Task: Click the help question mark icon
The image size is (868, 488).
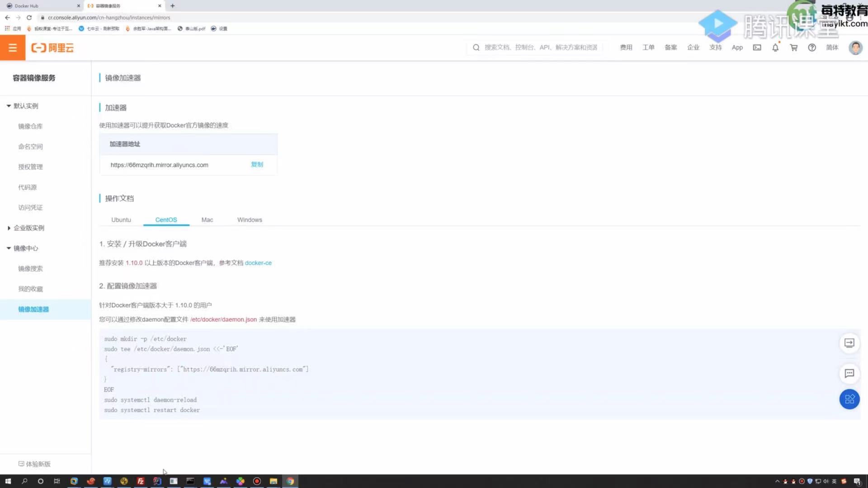Action: (x=811, y=47)
